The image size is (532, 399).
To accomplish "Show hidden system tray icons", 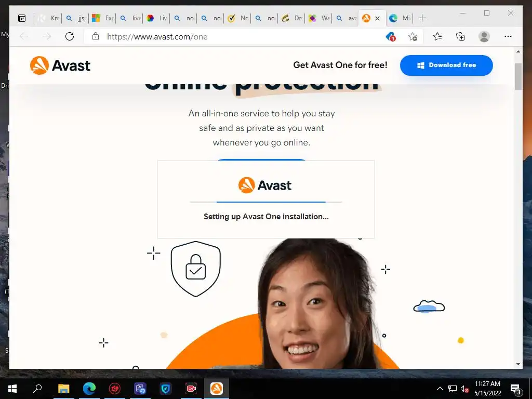I will (440, 389).
